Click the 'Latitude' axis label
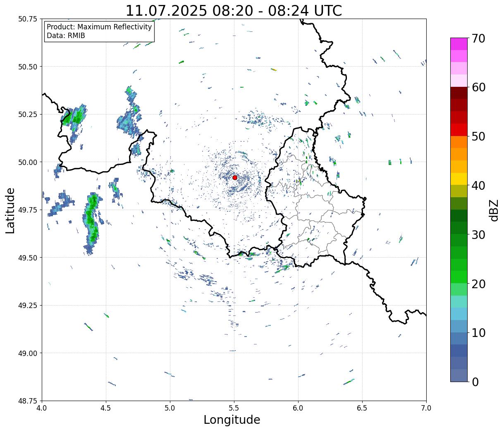 [10, 210]
